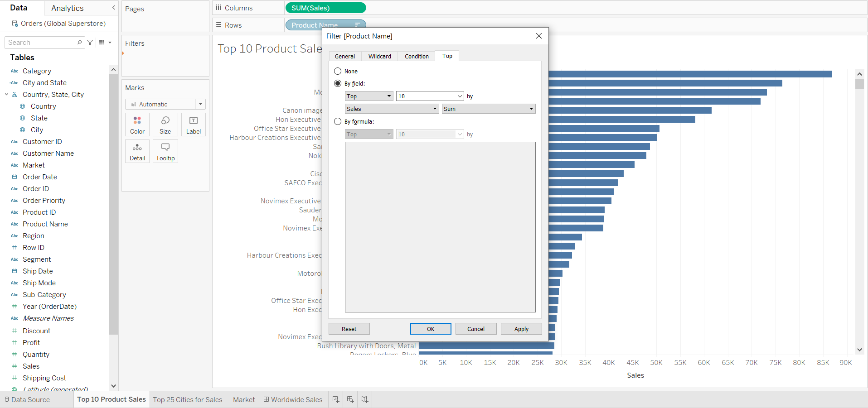
Task: Open the Worldwide Sales dashboard tab
Action: [x=293, y=399]
